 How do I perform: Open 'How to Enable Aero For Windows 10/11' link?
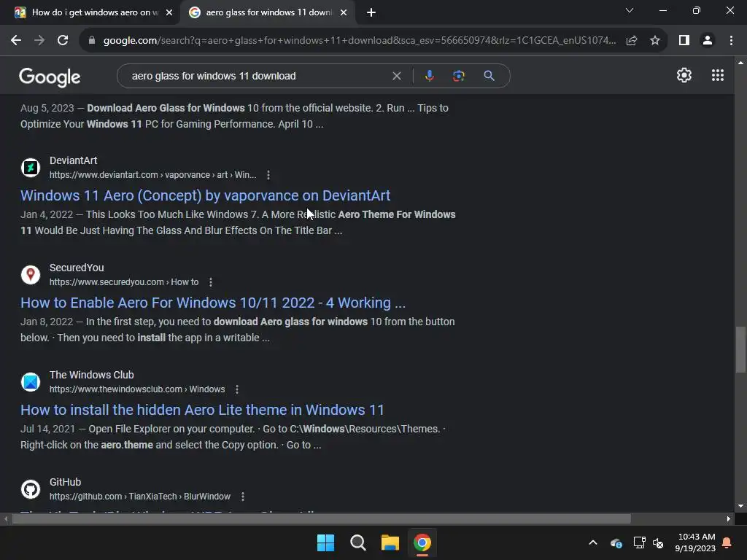tap(213, 303)
